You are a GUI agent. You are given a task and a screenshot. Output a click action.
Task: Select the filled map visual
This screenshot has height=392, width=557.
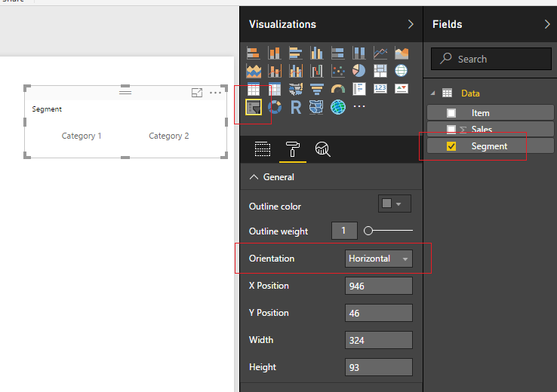tap(296, 89)
